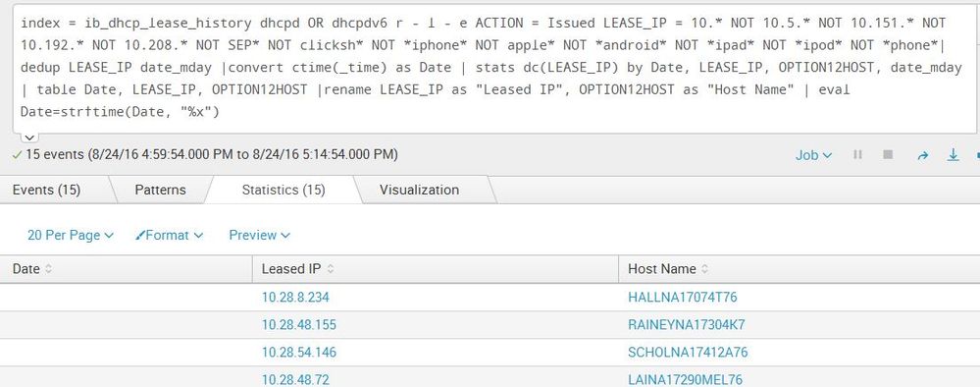980x387 pixels.
Task: Stop the search job
Action: coord(888,154)
